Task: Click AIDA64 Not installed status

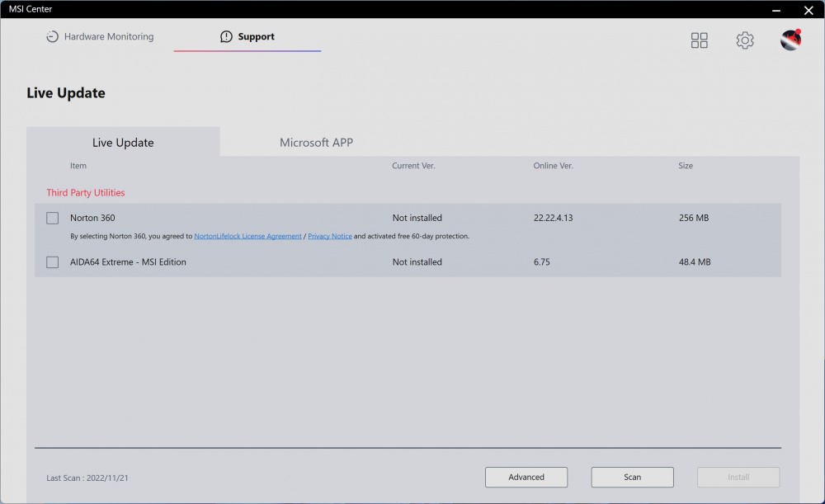Action: click(417, 262)
